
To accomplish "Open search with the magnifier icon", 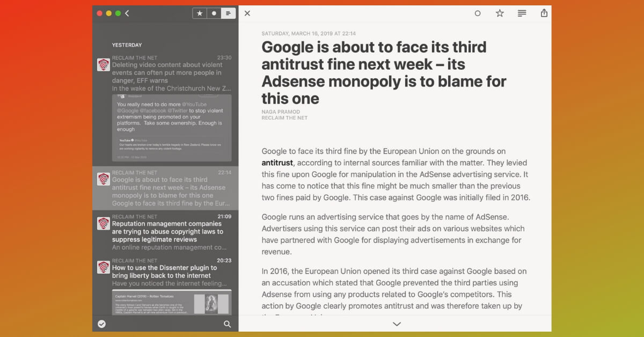I will click(x=228, y=324).
